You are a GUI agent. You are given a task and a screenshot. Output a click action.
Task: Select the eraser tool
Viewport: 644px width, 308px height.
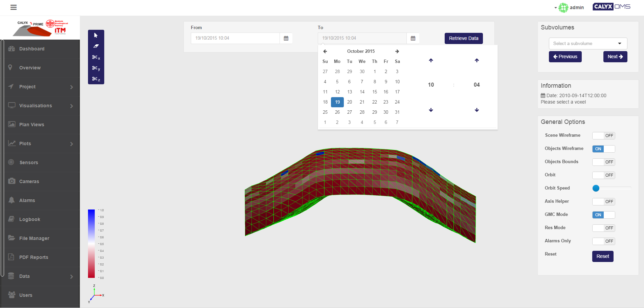point(96,46)
